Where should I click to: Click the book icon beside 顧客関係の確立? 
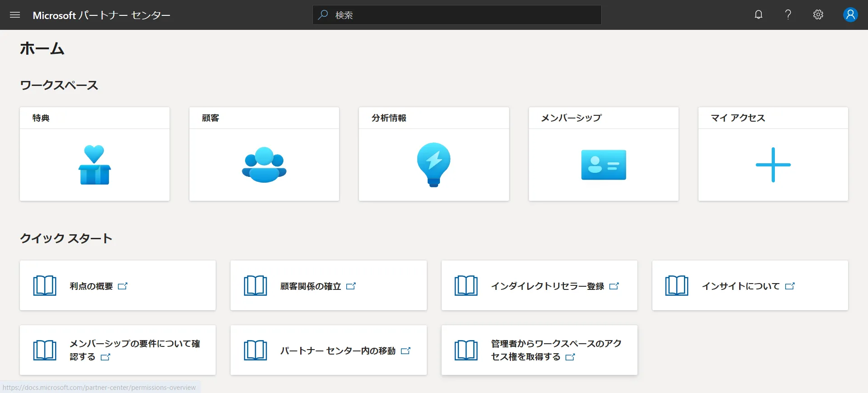pos(255,285)
